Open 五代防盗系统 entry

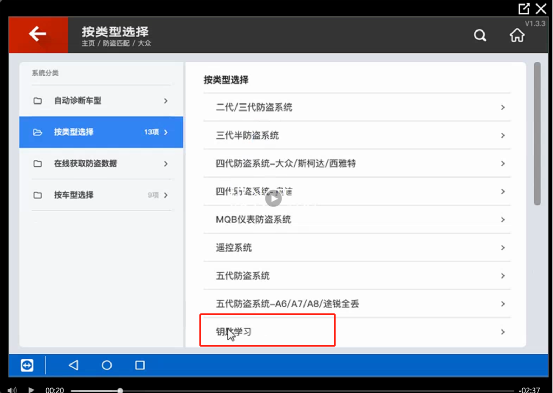pyautogui.click(x=357, y=276)
